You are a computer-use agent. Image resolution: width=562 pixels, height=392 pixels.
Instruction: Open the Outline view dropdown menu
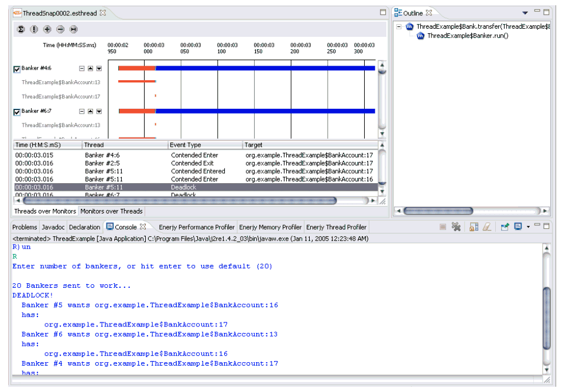(x=525, y=13)
